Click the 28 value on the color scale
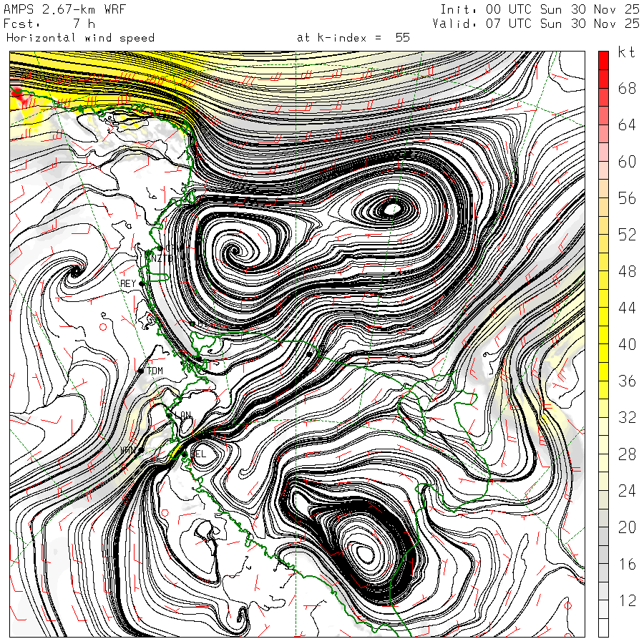The width and height of the screenshot is (644, 644). point(627,454)
